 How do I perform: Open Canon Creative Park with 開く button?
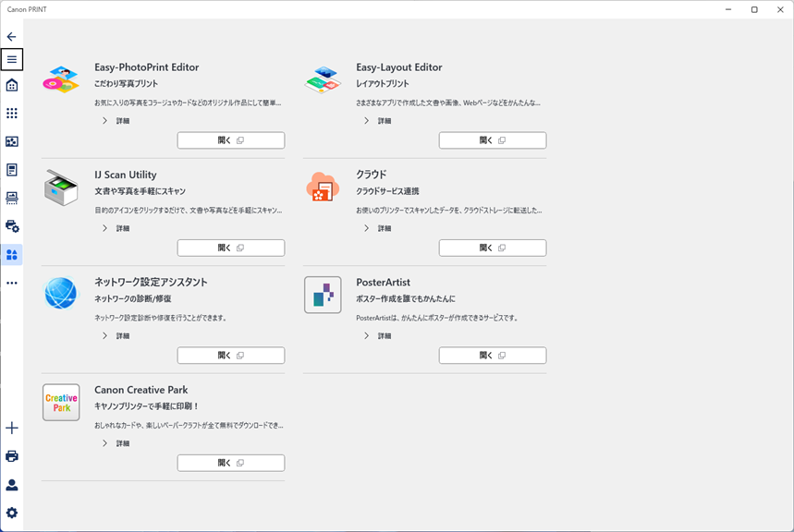[x=231, y=463]
